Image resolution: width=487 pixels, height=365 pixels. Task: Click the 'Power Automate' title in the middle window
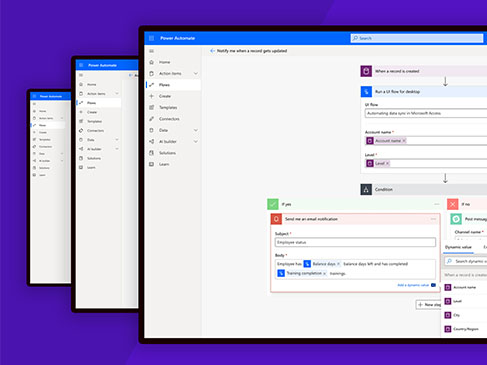[x=102, y=65]
